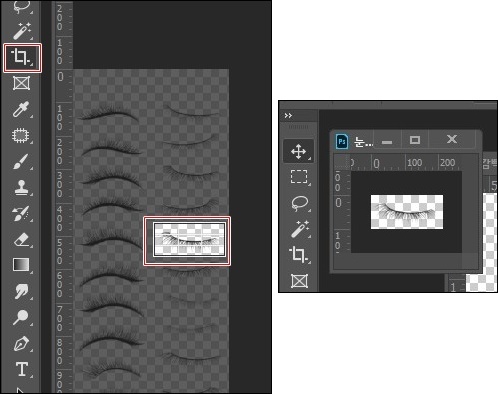
Task: Select the Crop tool in right toolbar
Action: point(299,255)
